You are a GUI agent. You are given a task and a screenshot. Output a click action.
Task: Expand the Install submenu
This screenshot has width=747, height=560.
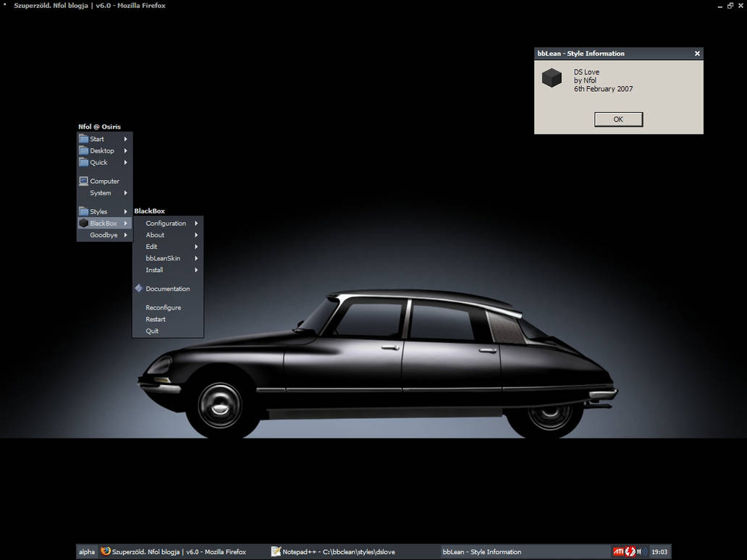[168, 270]
